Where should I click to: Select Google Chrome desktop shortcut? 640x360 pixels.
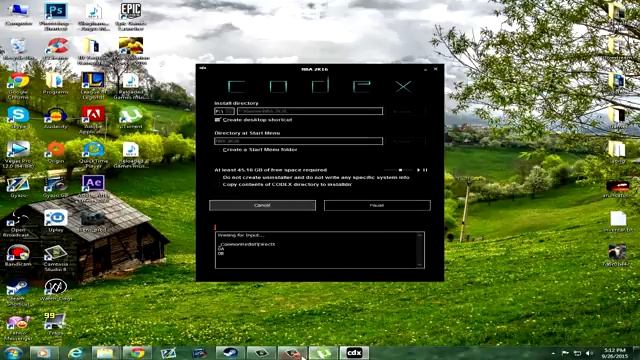[18, 86]
